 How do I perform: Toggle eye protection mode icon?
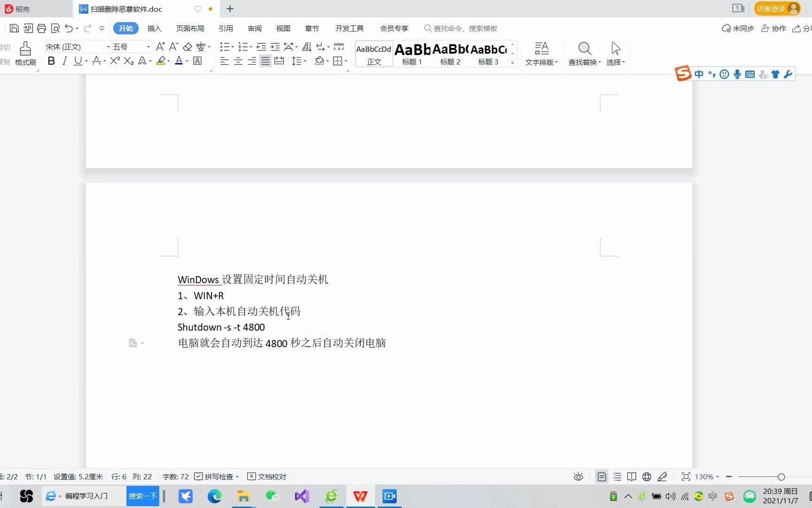(578, 476)
